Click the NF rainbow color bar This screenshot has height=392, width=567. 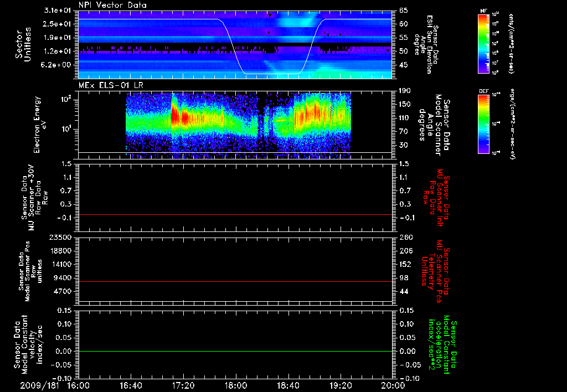pos(484,44)
